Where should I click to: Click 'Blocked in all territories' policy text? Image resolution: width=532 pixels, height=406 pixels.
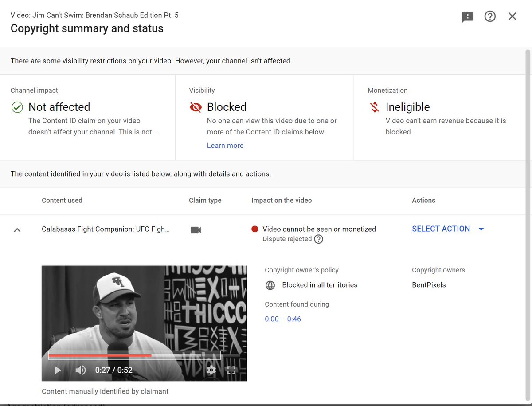coord(320,285)
